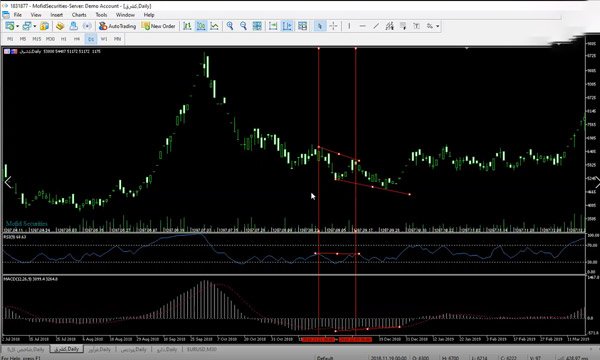Open the Charts menu
Image resolution: width=600 pixels, height=360 pixels.
coord(79,15)
